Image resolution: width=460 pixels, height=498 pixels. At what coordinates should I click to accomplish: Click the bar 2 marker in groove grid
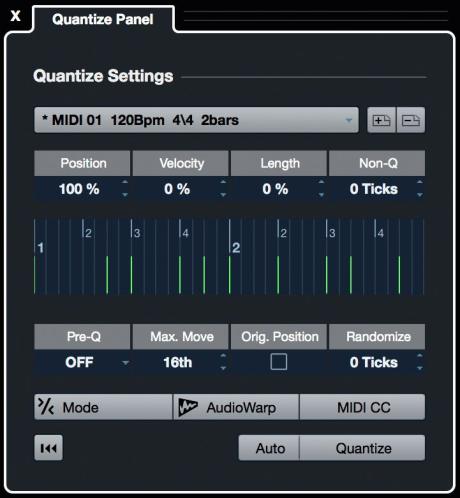click(236, 248)
